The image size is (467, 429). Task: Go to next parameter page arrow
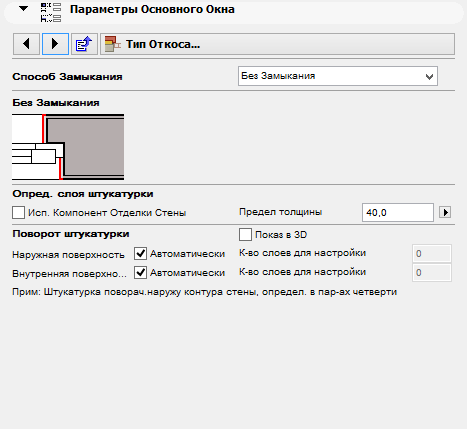[x=55, y=44]
